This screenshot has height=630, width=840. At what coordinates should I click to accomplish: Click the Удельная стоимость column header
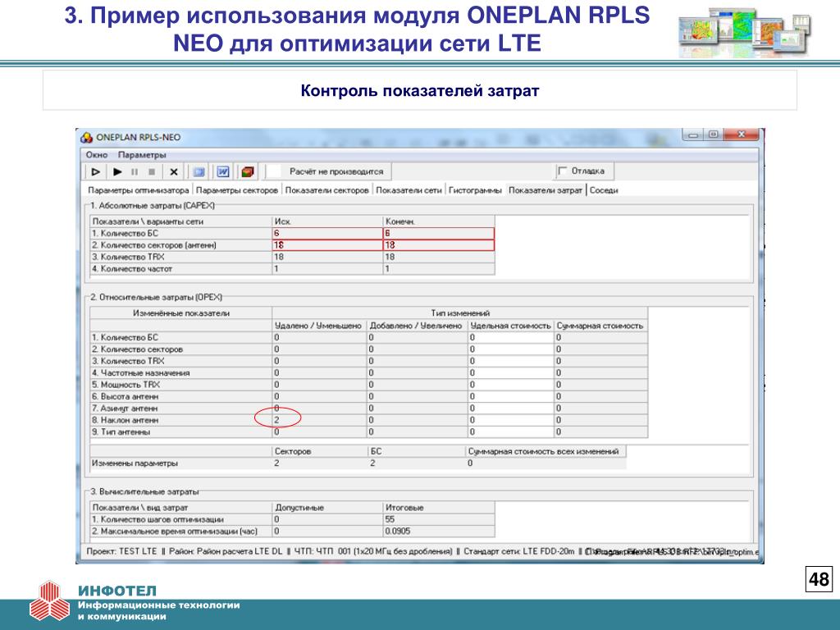click(x=510, y=326)
